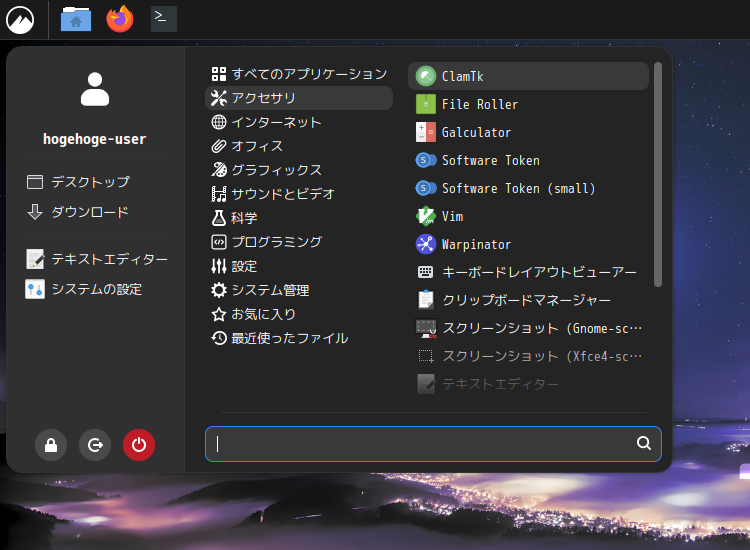Open Firefox from the top panel
This screenshot has height=550, width=750.
point(120,19)
